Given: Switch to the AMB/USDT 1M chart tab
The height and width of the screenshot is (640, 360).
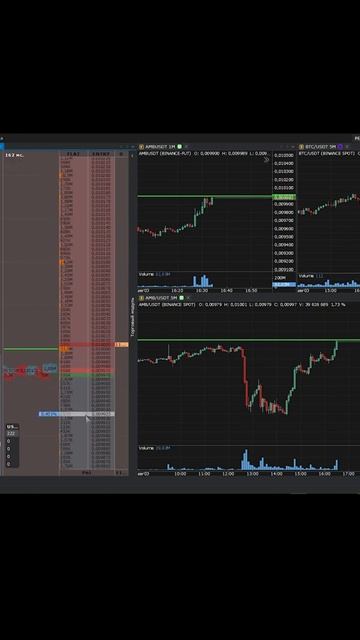Looking at the screenshot, I should point(160,147).
